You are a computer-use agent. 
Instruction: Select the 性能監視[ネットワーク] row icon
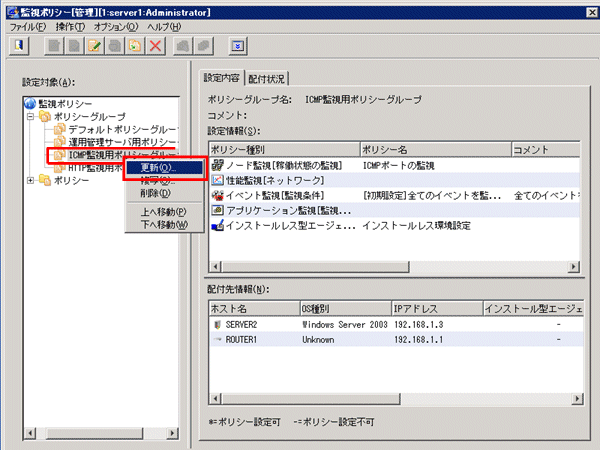(x=218, y=180)
